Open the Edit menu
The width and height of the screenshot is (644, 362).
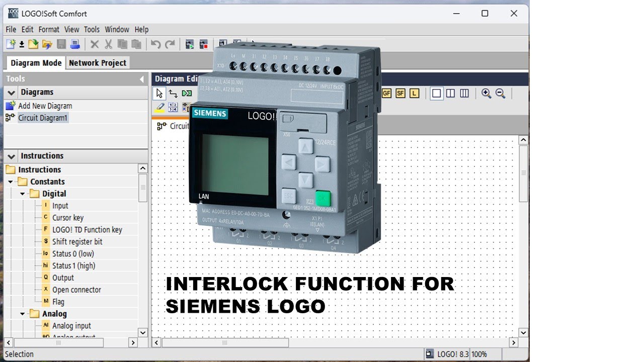27,29
